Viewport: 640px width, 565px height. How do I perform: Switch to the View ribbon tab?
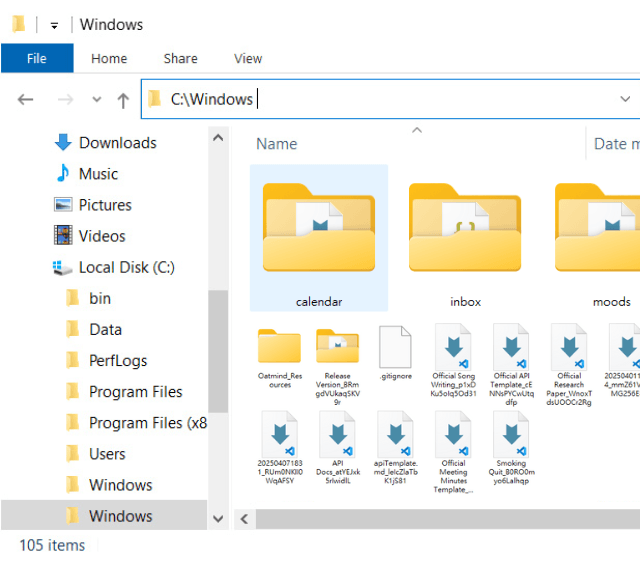click(x=248, y=58)
